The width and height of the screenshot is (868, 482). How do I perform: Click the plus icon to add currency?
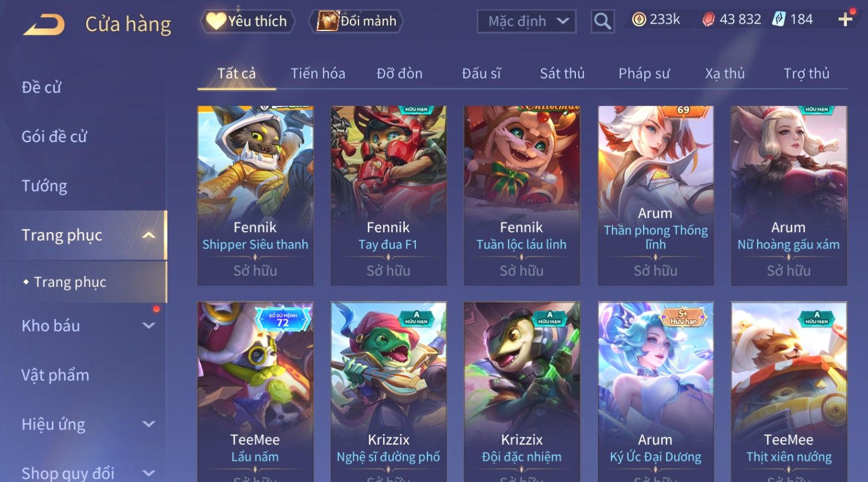click(845, 20)
